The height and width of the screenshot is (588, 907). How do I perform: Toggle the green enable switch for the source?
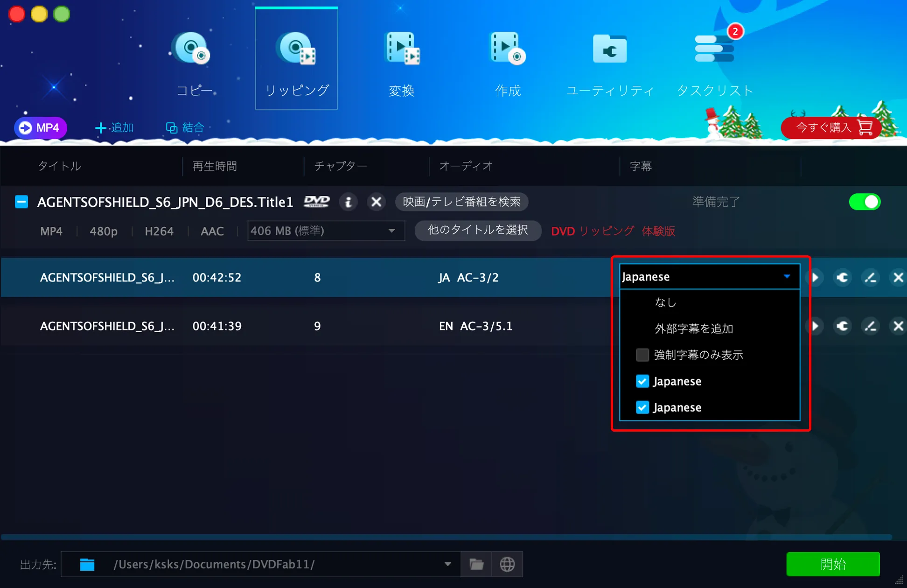865,202
